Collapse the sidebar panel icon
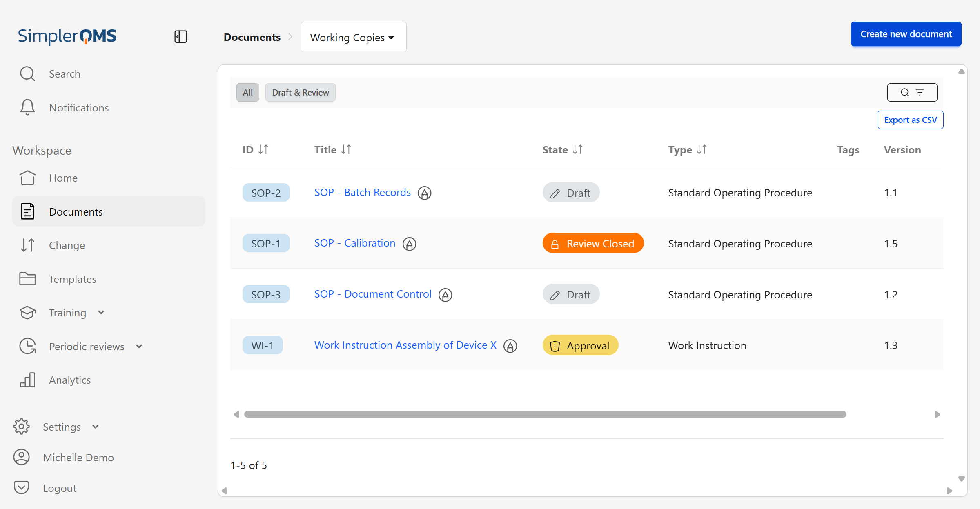The height and width of the screenshot is (509, 980). [x=180, y=37]
